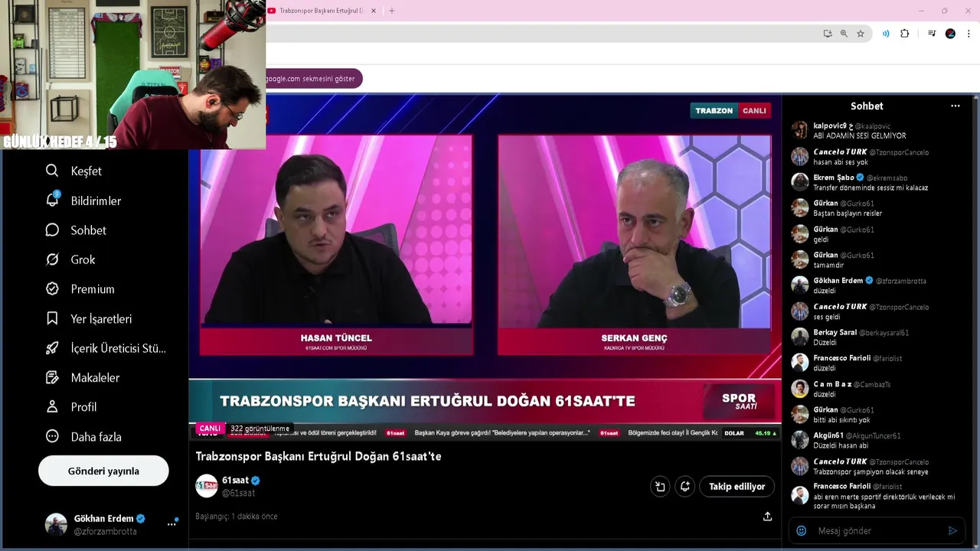Image resolution: width=980 pixels, height=551 pixels.
Task: Open Chrome media control music icon
Action: coord(932,34)
